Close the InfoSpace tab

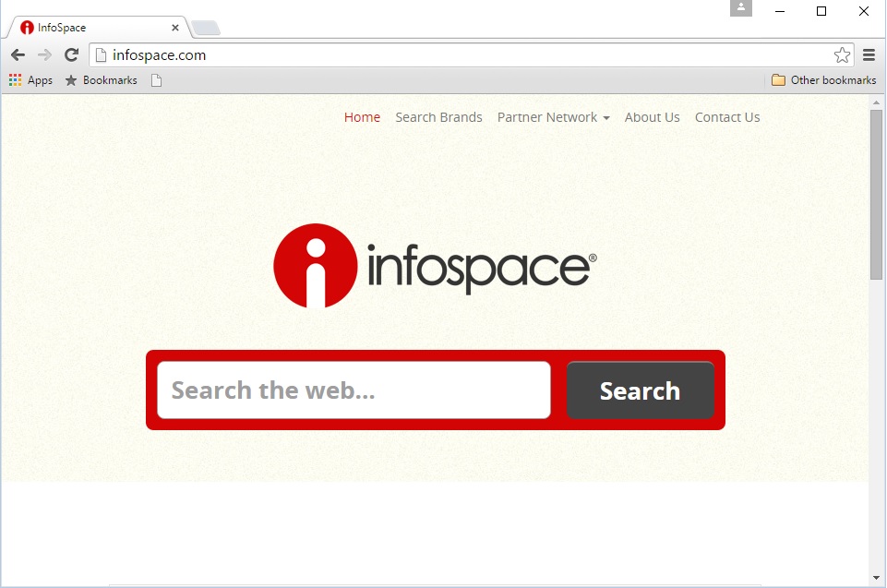click(175, 27)
